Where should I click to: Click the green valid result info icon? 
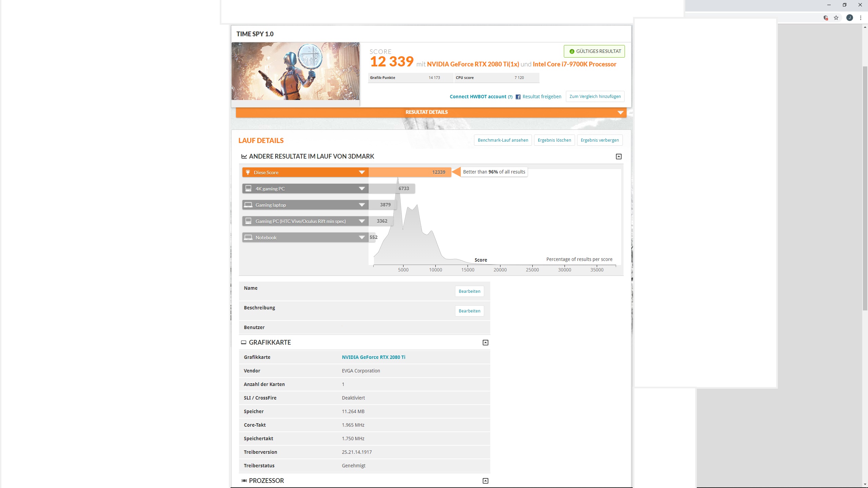tap(572, 52)
